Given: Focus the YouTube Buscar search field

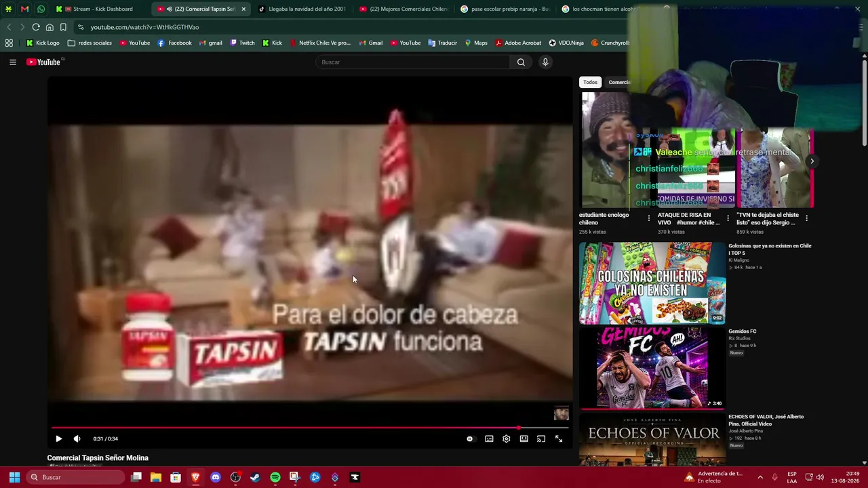Looking at the screenshot, I should 413,62.
